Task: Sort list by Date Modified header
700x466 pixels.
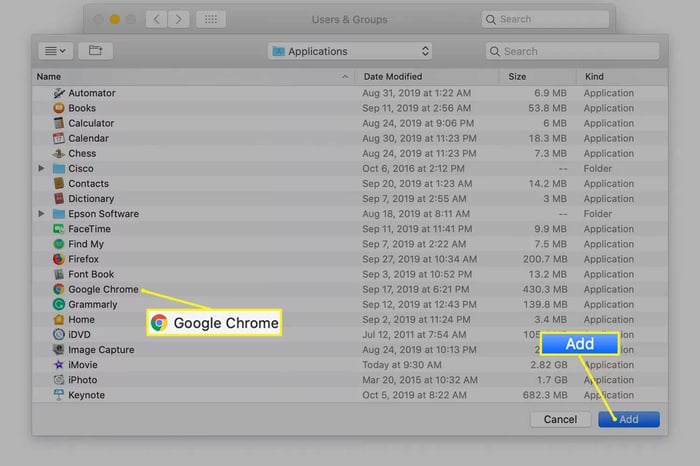Action: [x=427, y=77]
